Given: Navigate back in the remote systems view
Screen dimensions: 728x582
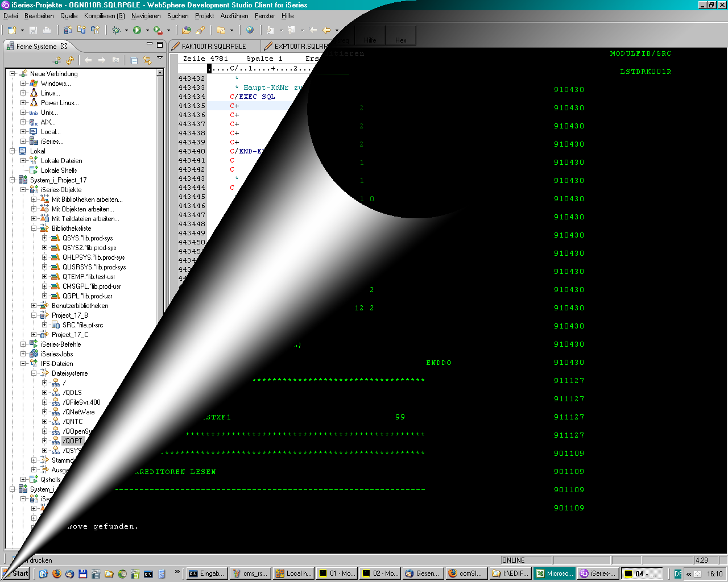Looking at the screenshot, I should click(89, 60).
